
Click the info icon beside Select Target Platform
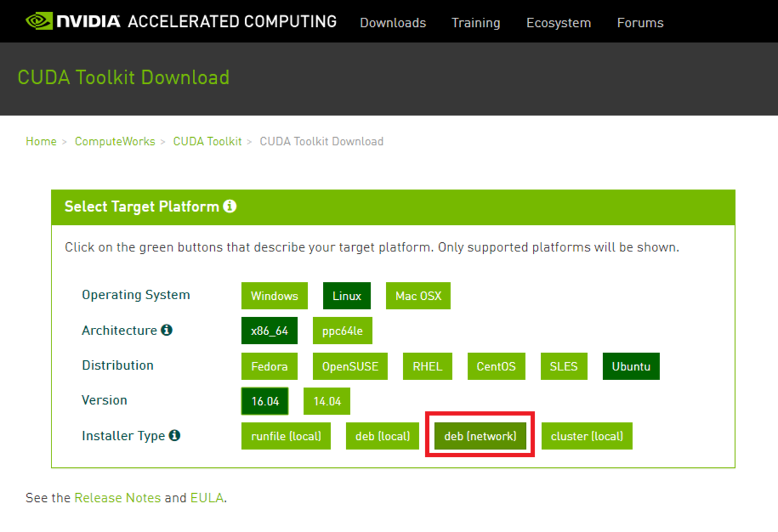click(230, 206)
